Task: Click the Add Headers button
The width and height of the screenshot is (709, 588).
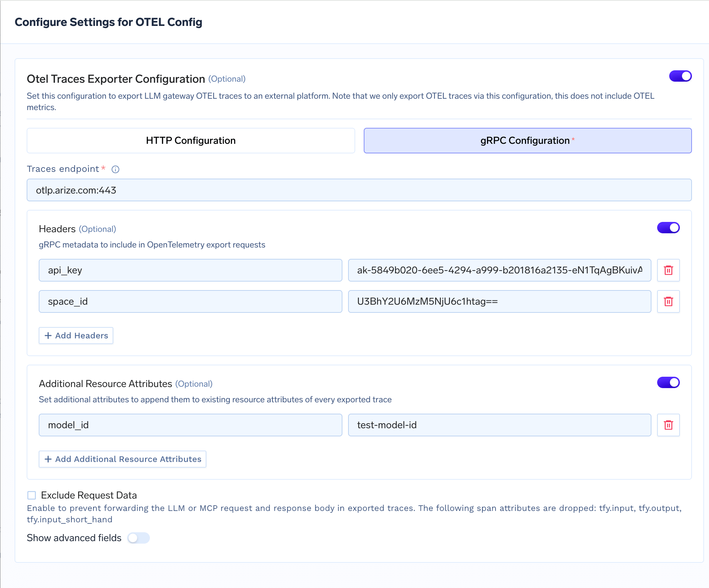Action: pos(76,335)
